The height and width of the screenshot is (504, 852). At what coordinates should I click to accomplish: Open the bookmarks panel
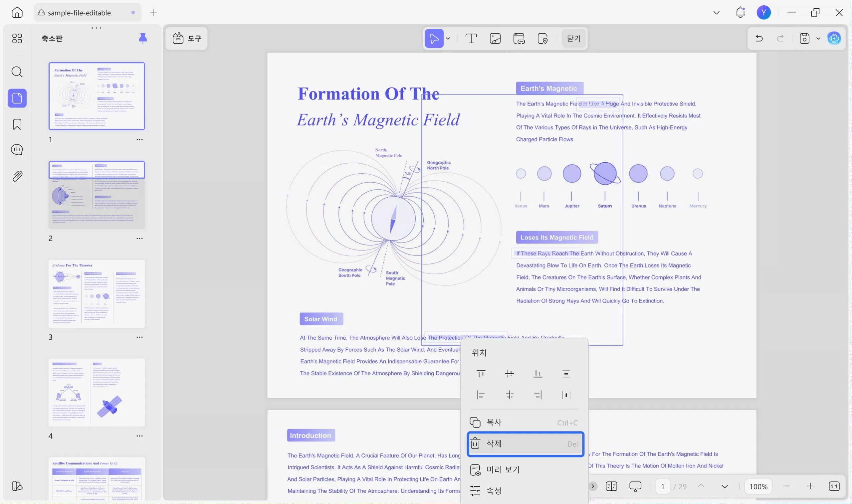click(x=17, y=124)
